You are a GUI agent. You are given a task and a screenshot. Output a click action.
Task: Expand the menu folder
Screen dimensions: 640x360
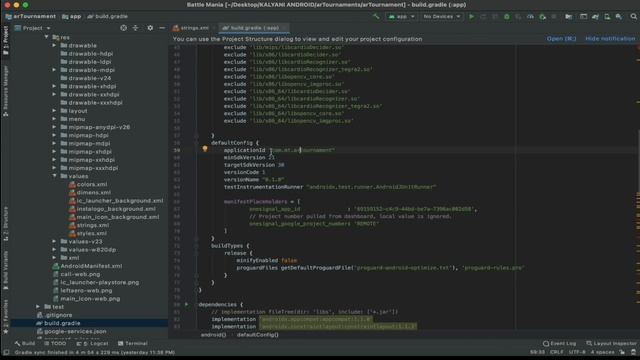[54, 119]
